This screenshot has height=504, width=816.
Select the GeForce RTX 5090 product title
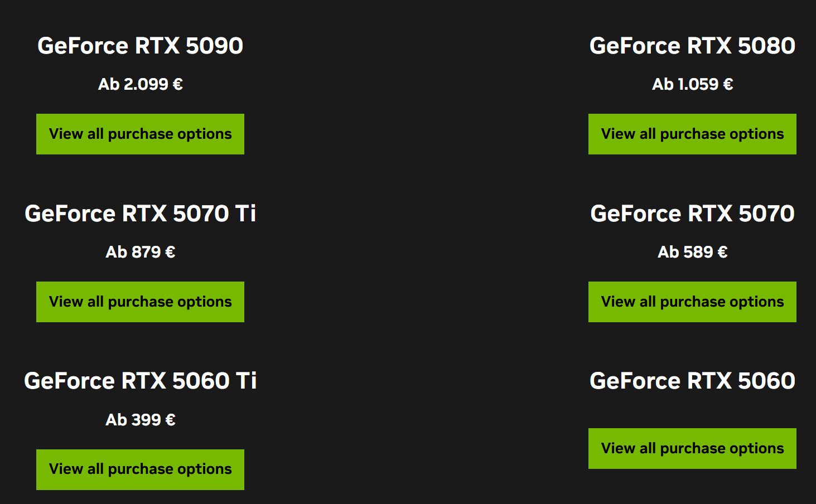[x=140, y=46]
